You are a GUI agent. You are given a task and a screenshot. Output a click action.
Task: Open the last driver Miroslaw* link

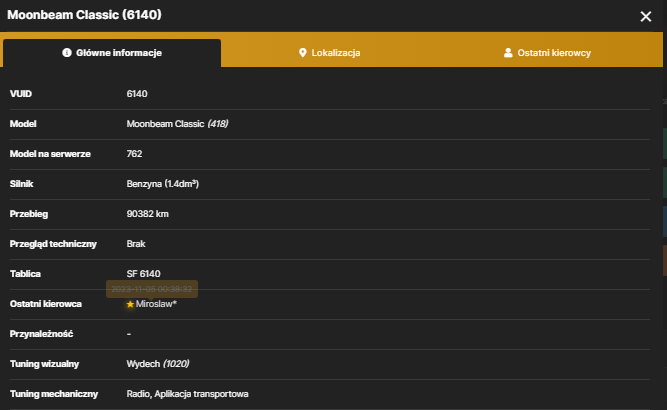point(156,304)
